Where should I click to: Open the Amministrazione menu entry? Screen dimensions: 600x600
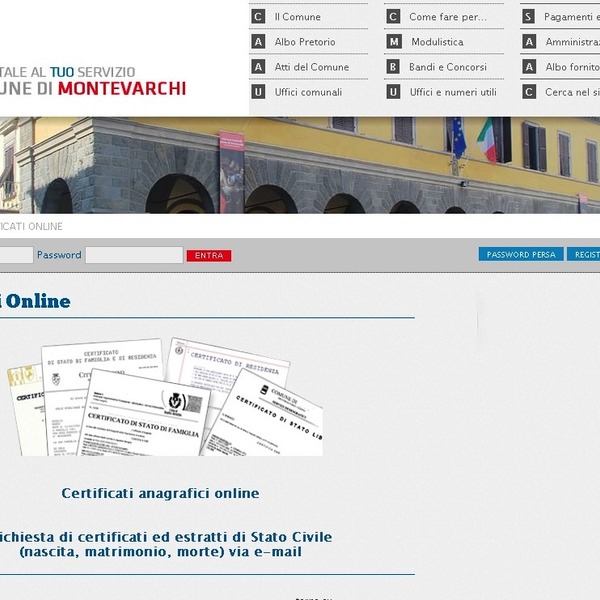[x=572, y=42]
